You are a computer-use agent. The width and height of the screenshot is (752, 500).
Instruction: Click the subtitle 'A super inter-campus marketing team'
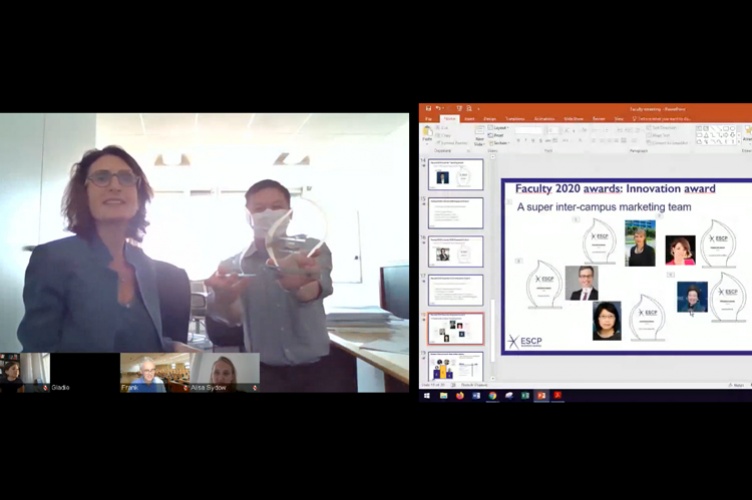point(604,207)
